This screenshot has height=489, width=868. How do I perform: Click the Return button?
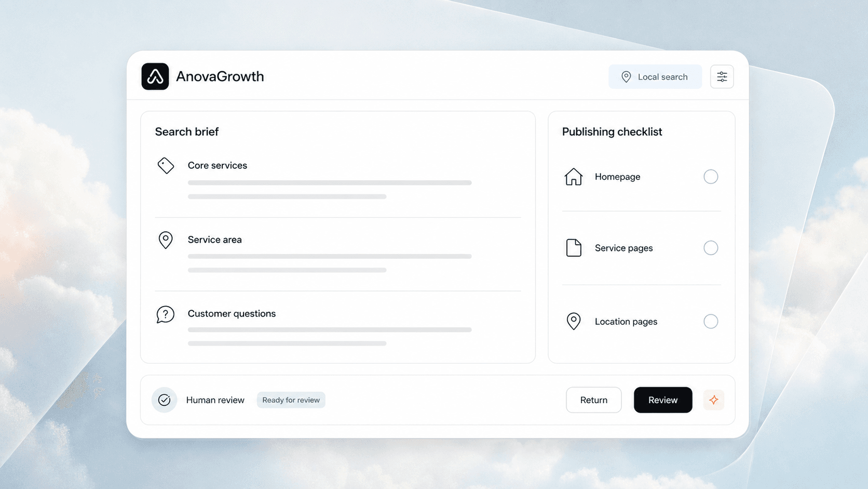coord(593,400)
